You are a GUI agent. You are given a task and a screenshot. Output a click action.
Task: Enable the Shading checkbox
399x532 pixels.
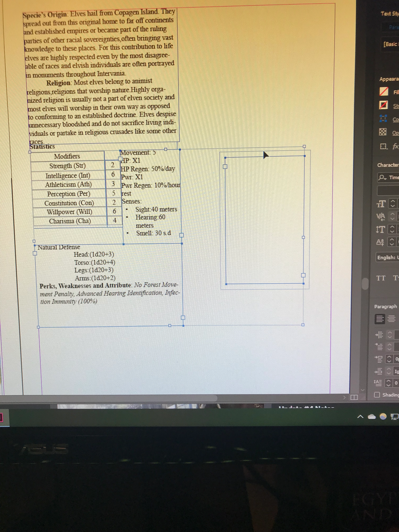point(377,395)
